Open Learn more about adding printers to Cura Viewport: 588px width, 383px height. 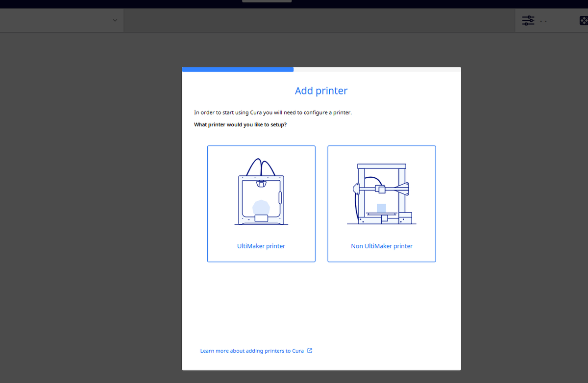pyautogui.click(x=252, y=350)
